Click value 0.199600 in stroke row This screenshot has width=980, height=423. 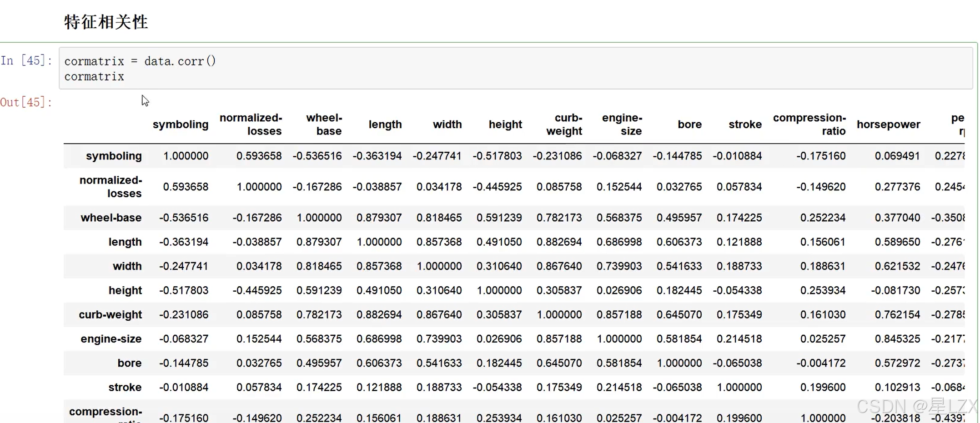[823, 387]
